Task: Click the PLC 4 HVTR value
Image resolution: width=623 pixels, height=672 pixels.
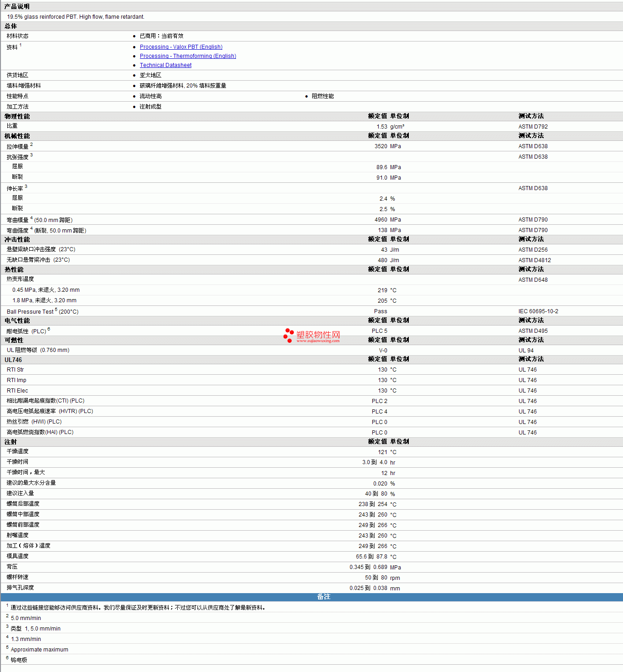Action: click(380, 412)
